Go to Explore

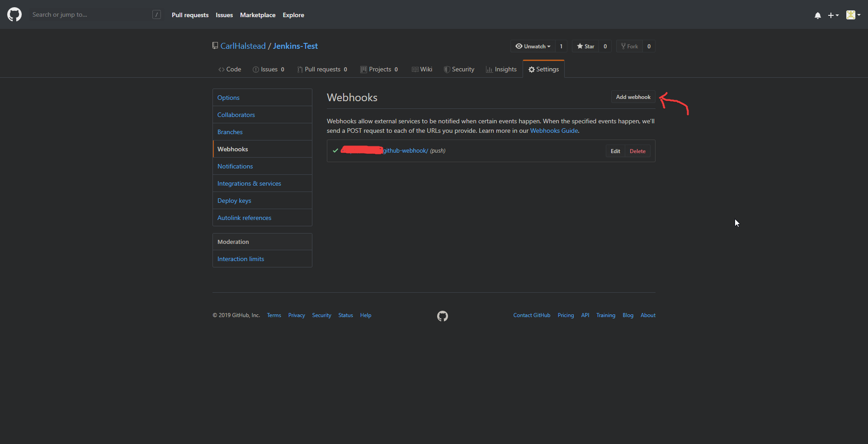click(x=293, y=15)
